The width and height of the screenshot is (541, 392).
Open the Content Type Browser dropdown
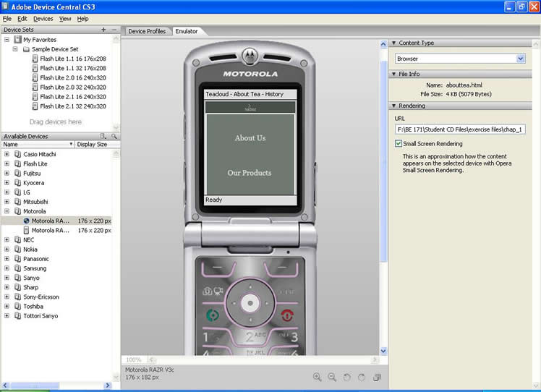coord(521,59)
